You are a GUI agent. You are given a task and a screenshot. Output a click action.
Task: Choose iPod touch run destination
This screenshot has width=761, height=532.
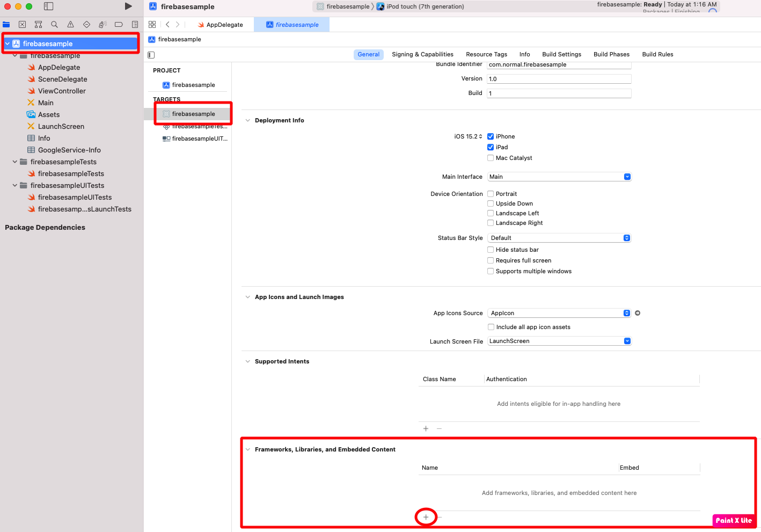coord(420,6)
